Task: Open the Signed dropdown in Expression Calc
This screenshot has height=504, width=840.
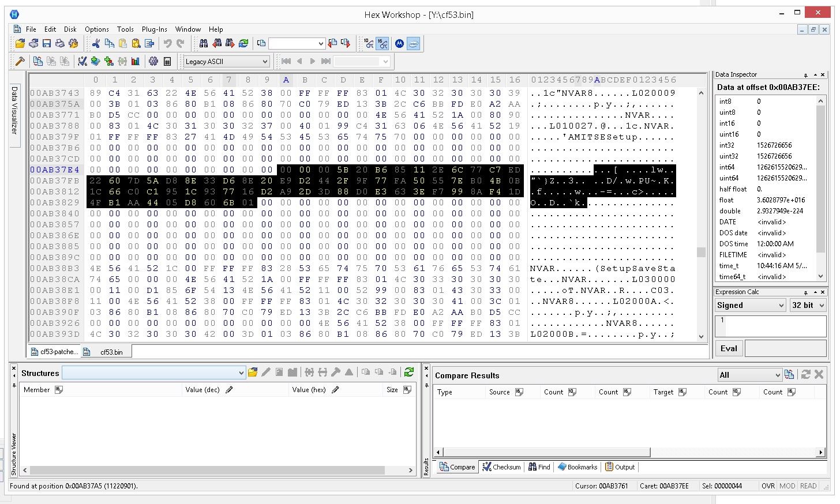Action: pos(750,305)
